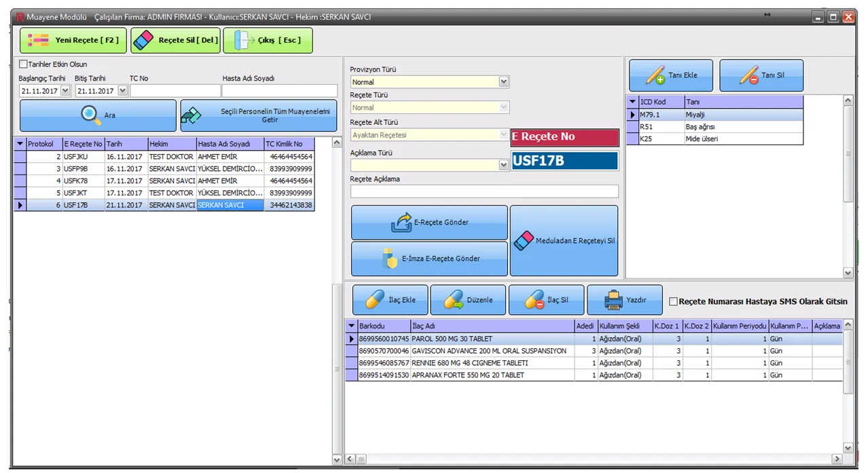868x473 pixels.
Task: Select prescription row USFJKU
Action: pyautogui.click(x=164, y=157)
